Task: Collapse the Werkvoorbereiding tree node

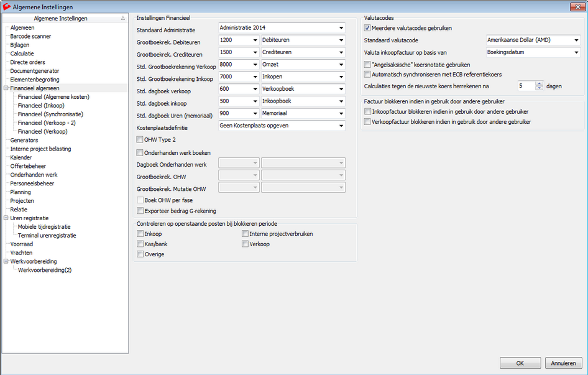Action: click(6, 261)
